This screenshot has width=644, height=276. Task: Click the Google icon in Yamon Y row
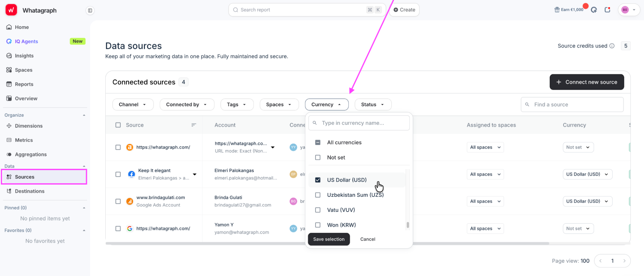pyautogui.click(x=130, y=228)
